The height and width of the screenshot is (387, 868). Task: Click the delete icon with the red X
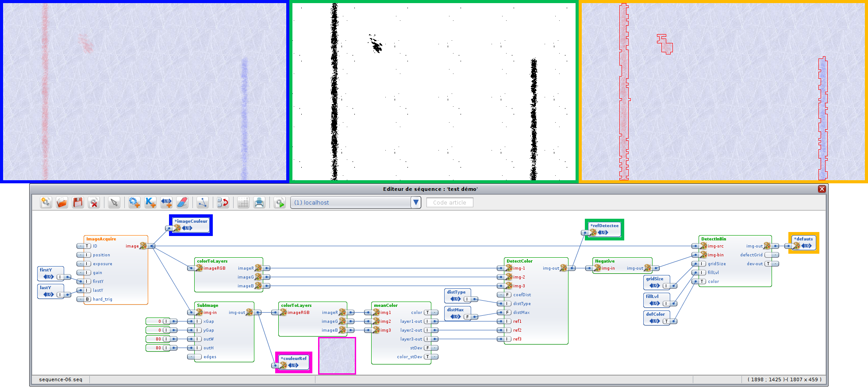[x=94, y=202]
